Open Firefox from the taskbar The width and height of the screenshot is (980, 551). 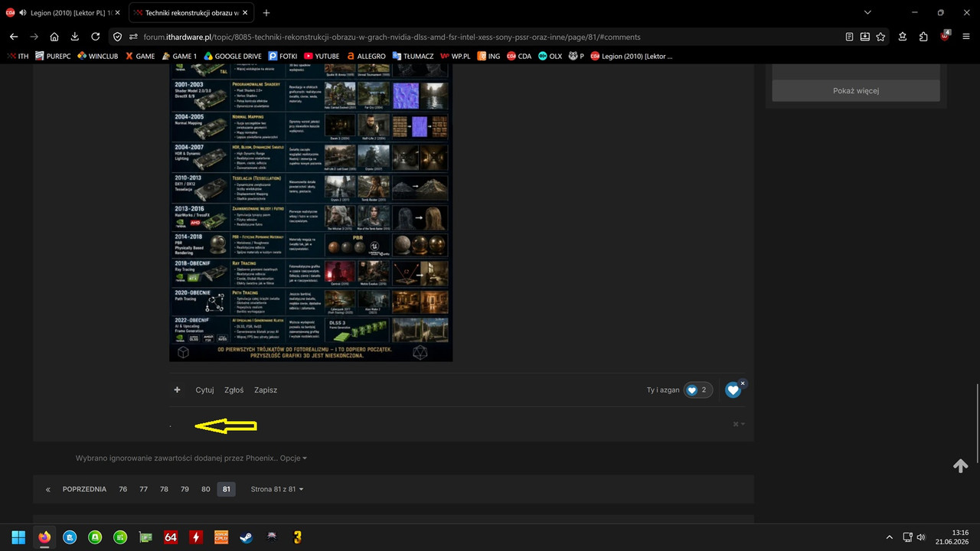point(44,537)
